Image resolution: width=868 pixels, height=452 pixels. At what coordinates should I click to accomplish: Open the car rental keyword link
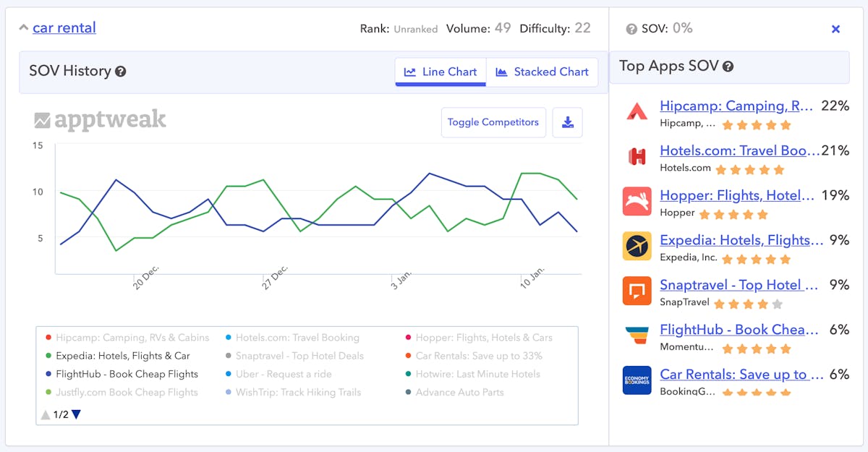click(64, 28)
